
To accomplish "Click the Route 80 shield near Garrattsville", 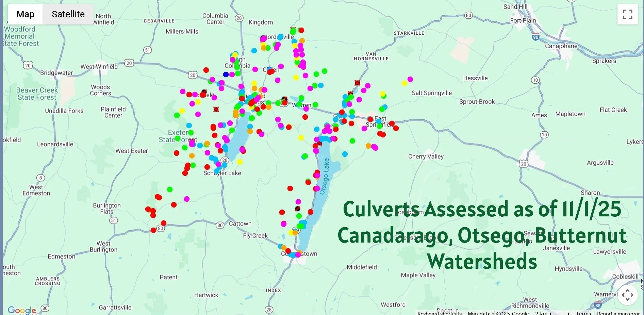I will click(x=45, y=309).
